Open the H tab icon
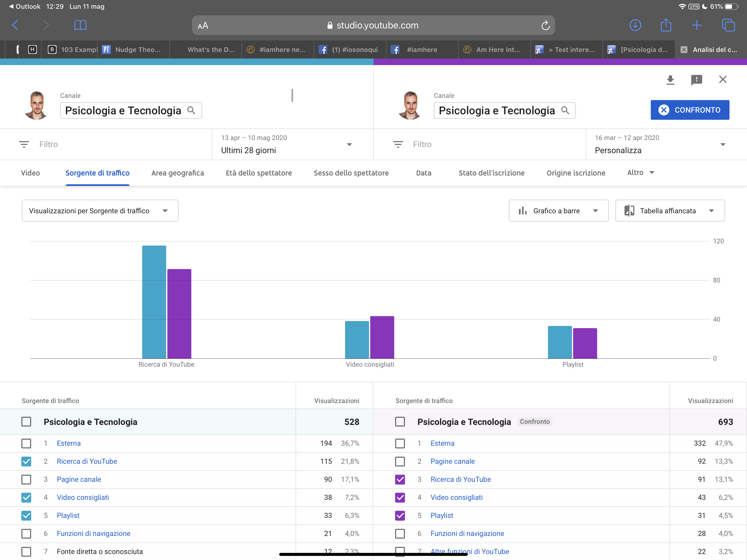This screenshot has width=747, height=560. click(33, 50)
